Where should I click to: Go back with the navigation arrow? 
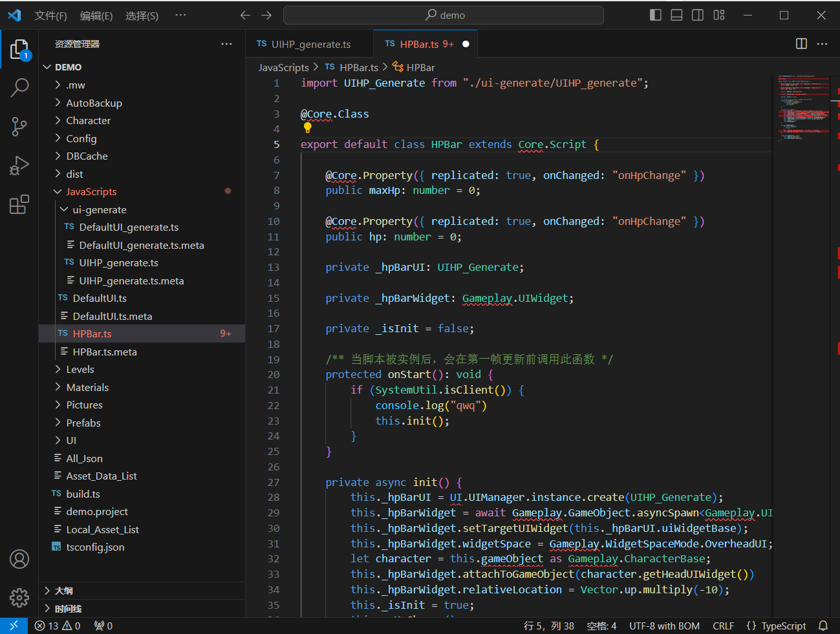245,15
